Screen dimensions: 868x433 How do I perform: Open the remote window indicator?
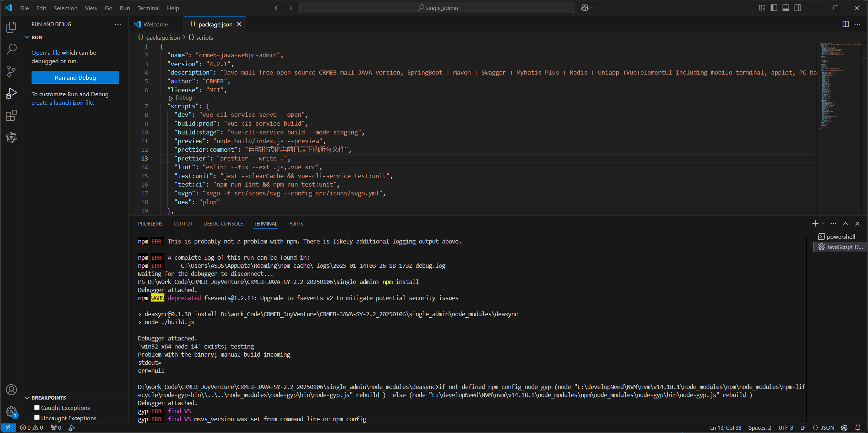(8, 428)
